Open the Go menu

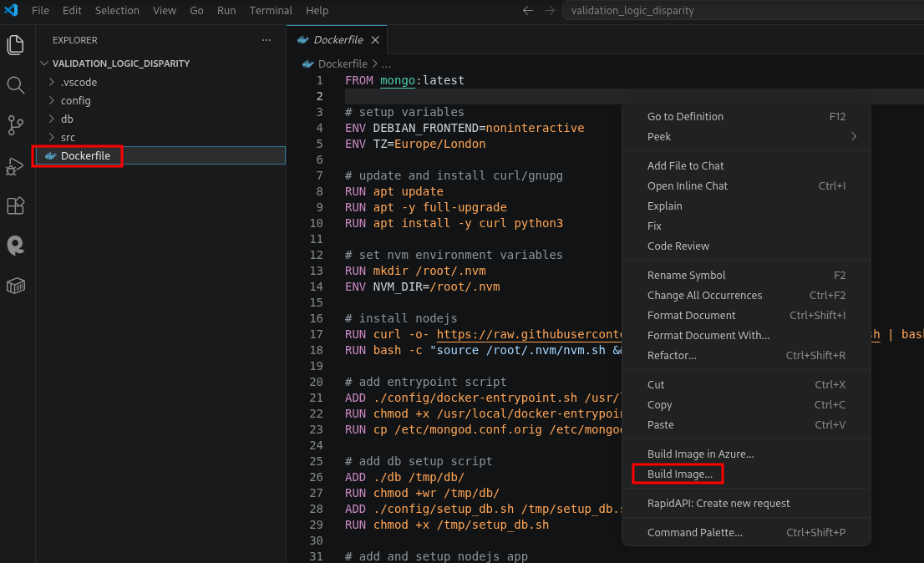tap(196, 11)
